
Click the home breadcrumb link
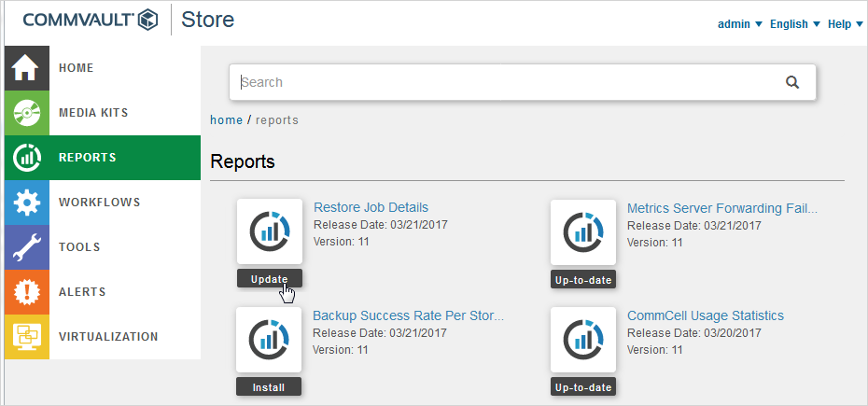226,120
